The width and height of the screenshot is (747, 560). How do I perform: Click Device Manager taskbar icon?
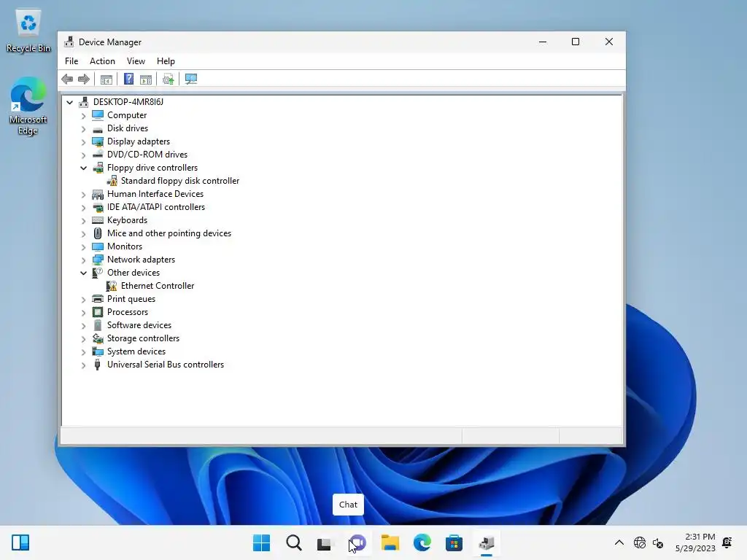(487, 542)
